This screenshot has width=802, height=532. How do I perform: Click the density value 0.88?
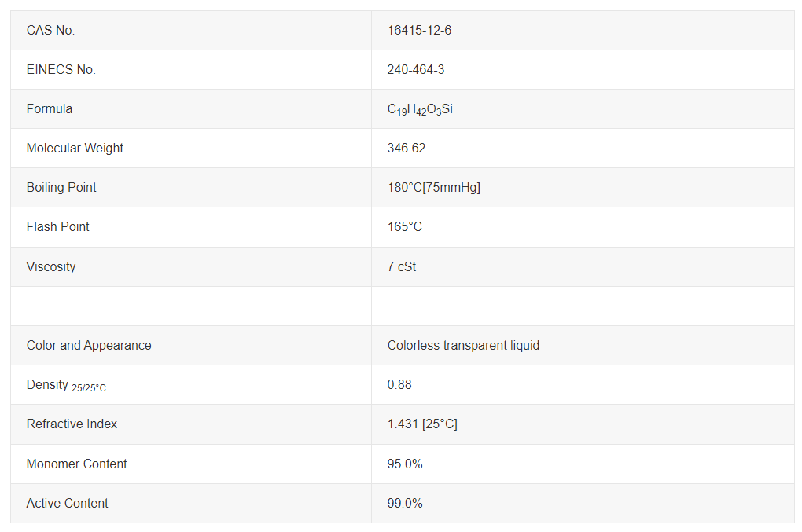coord(399,385)
